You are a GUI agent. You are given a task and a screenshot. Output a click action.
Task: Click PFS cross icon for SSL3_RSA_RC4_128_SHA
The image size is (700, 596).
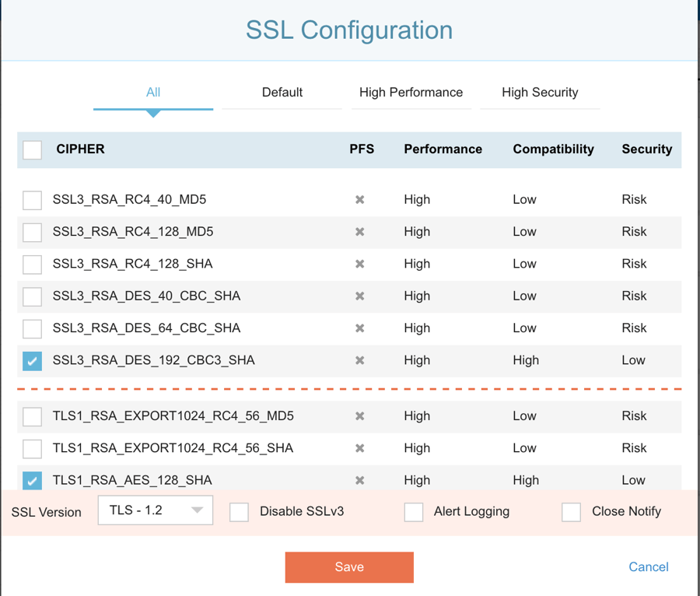(360, 265)
